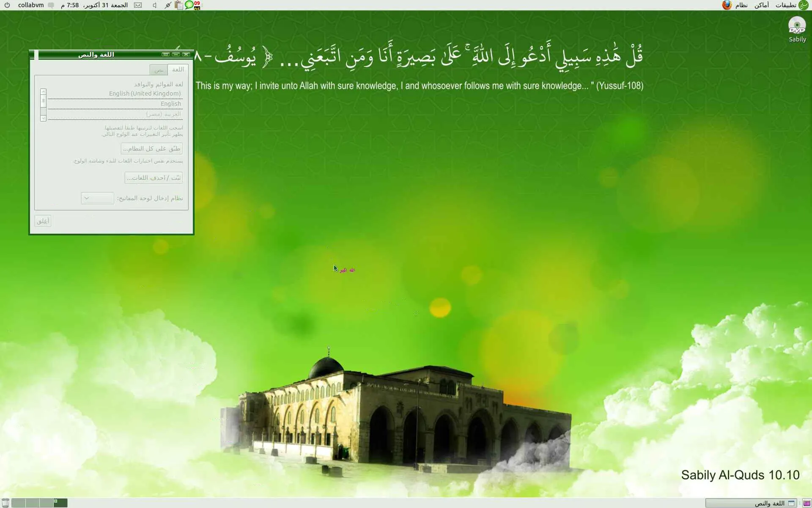Click the Apply System-Wide button
812x508 pixels.
151,149
